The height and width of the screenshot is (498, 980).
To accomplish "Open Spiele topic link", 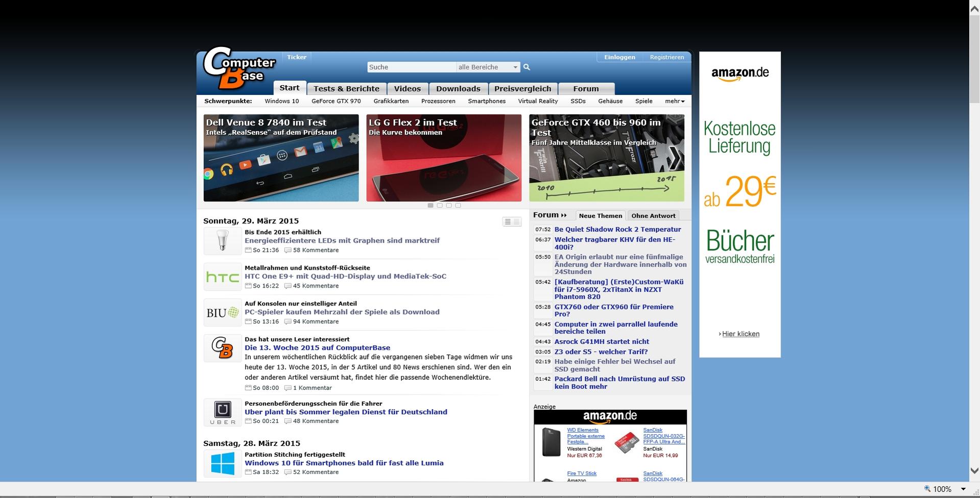I will (x=644, y=101).
